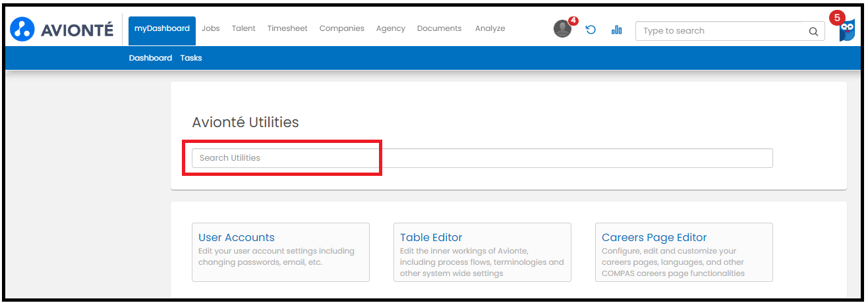Click the Avionté logo

62,30
